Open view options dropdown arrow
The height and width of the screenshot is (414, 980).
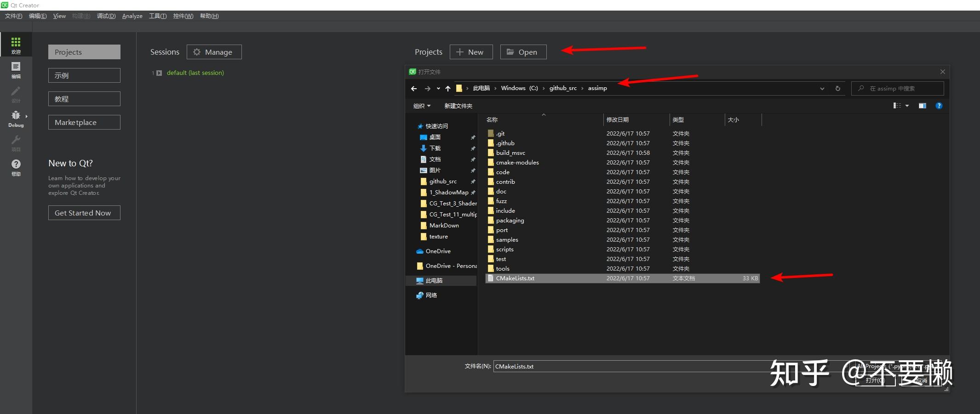click(x=907, y=106)
